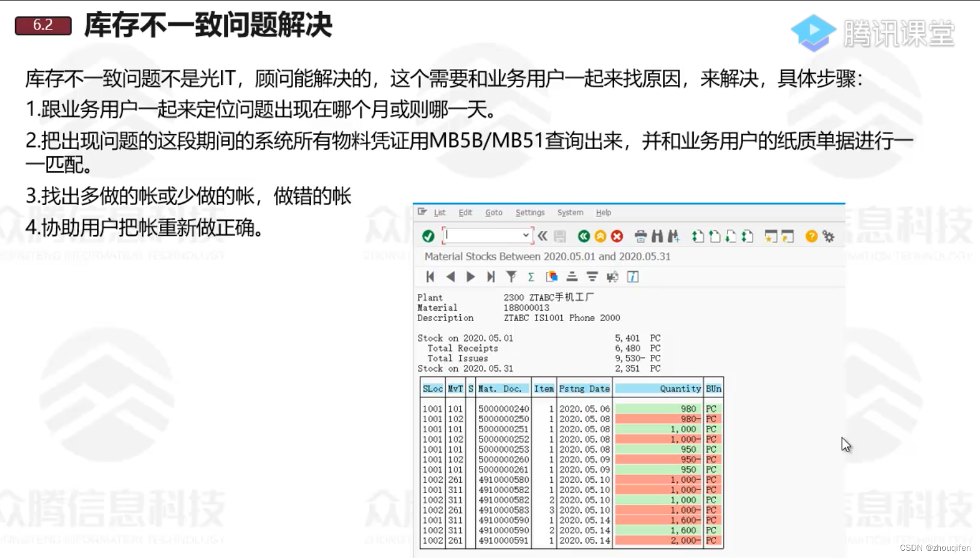Click the blue information icon

[x=633, y=277]
